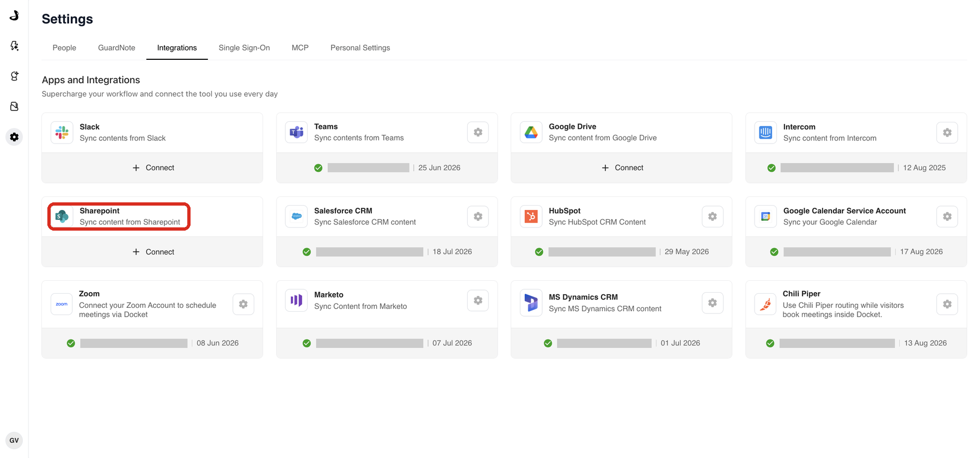The width and height of the screenshot is (980, 458).
Task: Click the MS Dynamics logo icon
Action: click(x=531, y=303)
